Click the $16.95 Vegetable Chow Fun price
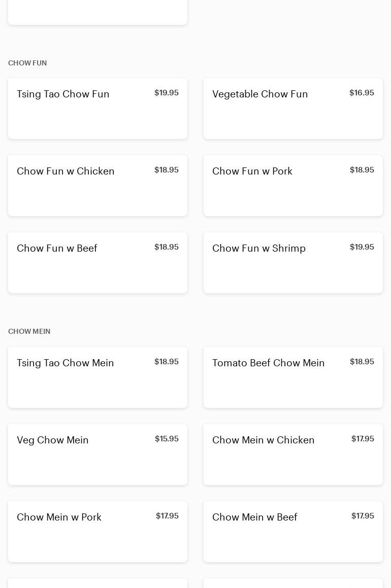 [x=362, y=93]
